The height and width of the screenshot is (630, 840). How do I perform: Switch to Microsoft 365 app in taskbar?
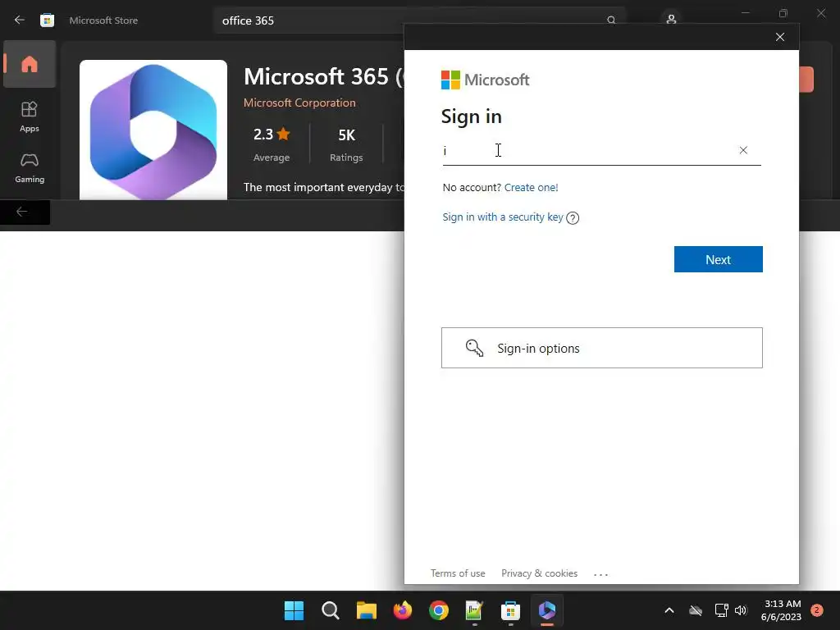coord(547,610)
